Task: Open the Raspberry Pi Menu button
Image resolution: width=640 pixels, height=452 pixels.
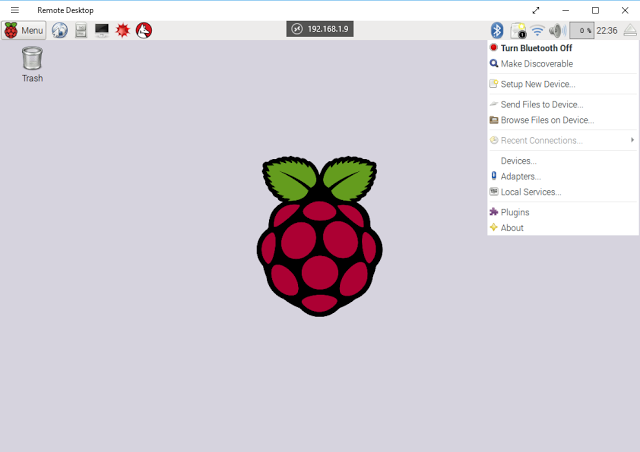Action: pos(24,30)
